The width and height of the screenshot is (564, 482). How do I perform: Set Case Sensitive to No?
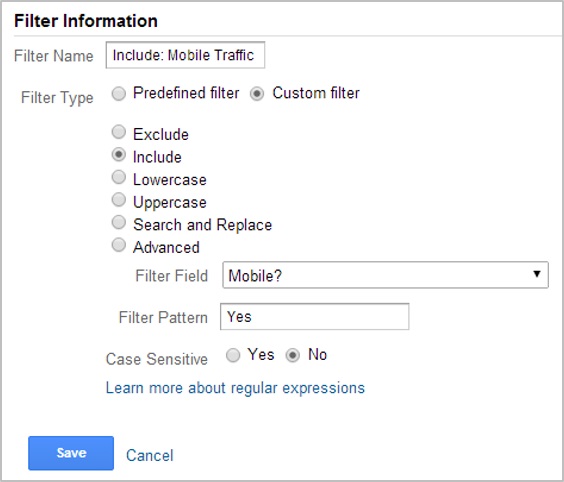[x=292, y=355]
